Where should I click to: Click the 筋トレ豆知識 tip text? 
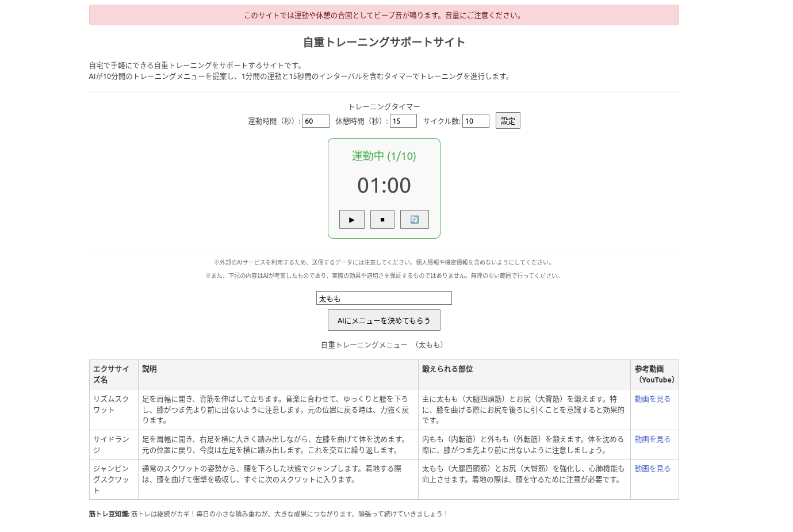point(269,514)
